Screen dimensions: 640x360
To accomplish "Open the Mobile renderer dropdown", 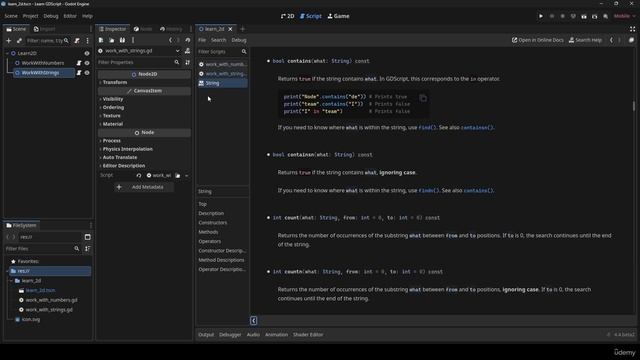I will [624, 16].
